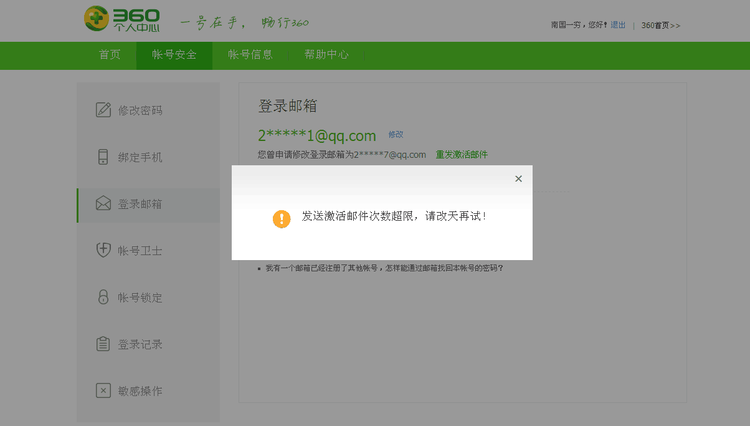This screenshot has height=426, width=750.
Task: Open the FAQ about 邮箱已经注册了其他帐号
Action: coord(384,268)
